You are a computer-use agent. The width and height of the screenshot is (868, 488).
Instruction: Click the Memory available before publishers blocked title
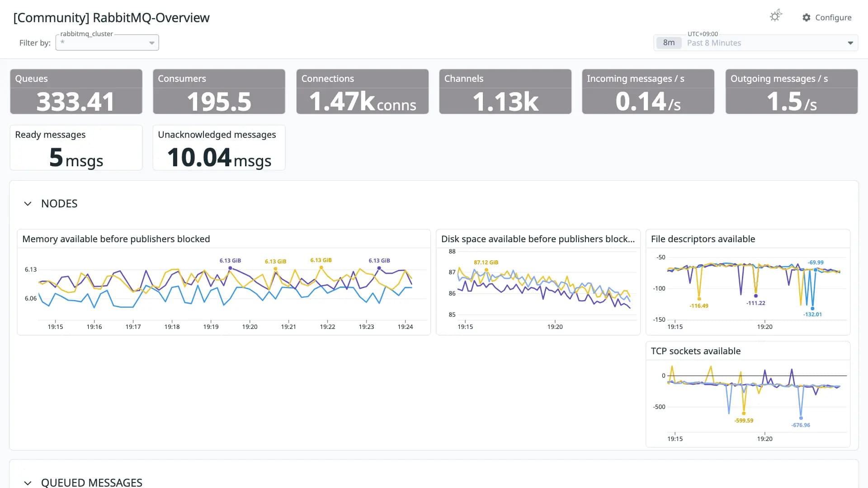click(116, 239)
